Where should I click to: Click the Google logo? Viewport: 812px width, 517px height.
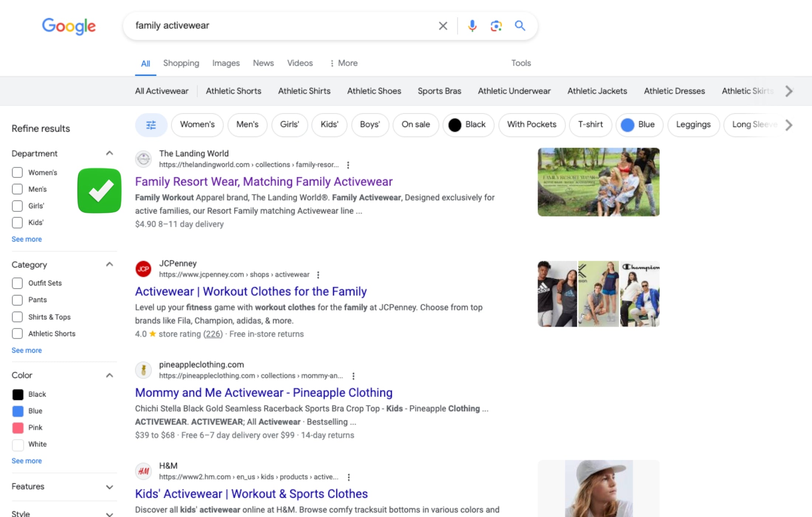[69, 26]
